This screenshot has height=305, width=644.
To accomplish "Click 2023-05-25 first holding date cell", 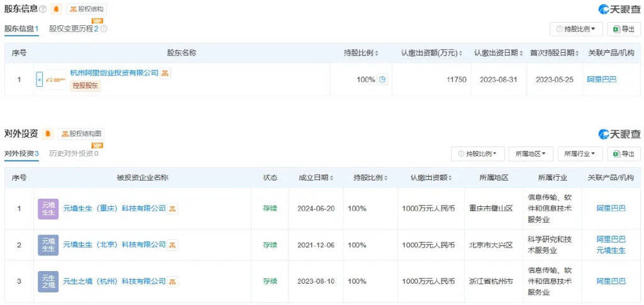I will point(554,80).
